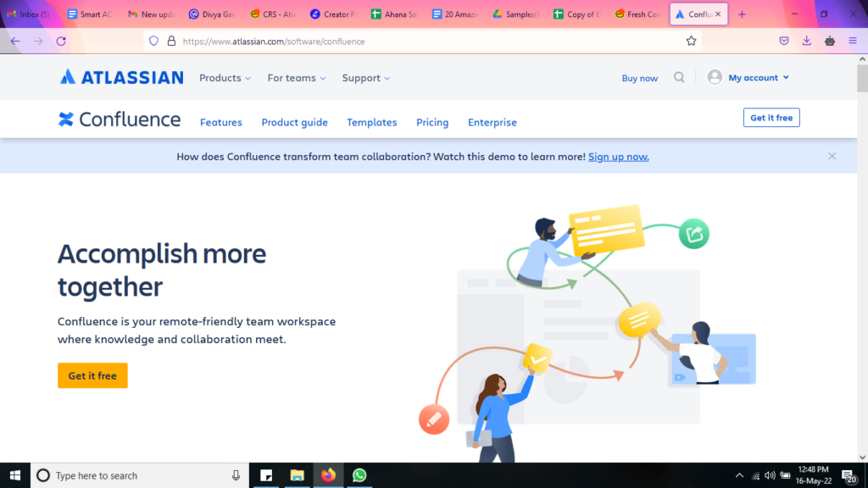This screenshot has height=488, width=868.
Task: Switch to the Samples Drive tab
Action: pos(515,14)
